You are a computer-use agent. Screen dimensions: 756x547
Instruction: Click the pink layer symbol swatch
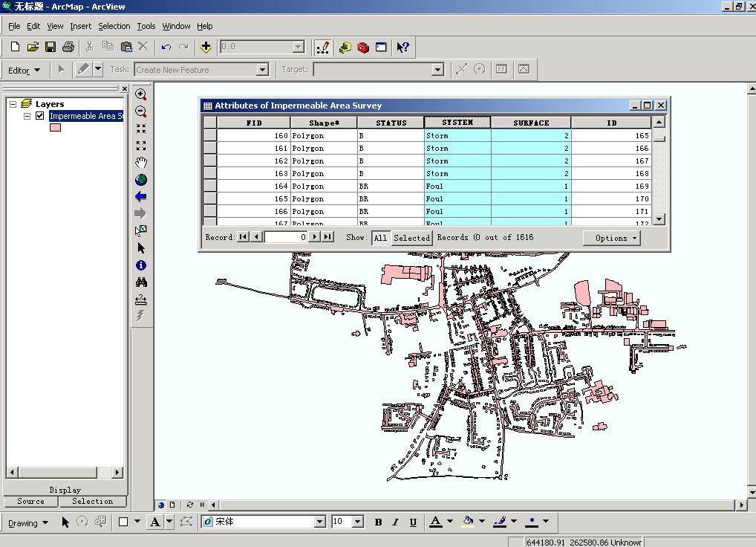pyautogui.click(x=55, y=128)
